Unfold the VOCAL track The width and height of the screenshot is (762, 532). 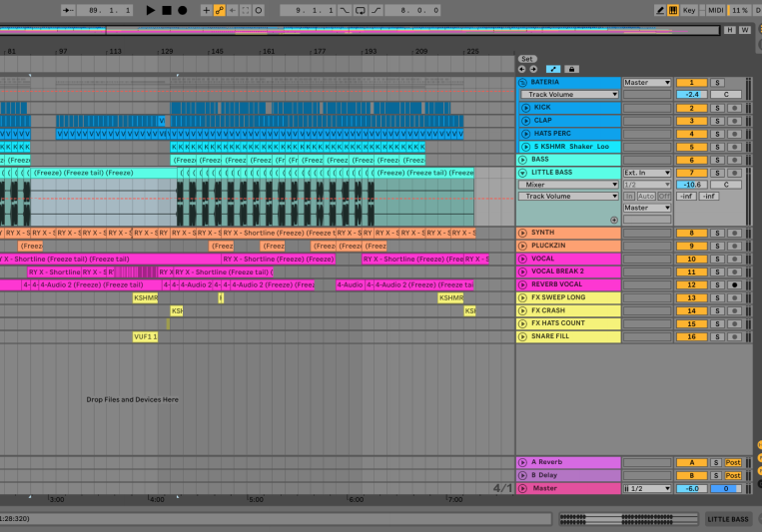[x=523, y=259]
